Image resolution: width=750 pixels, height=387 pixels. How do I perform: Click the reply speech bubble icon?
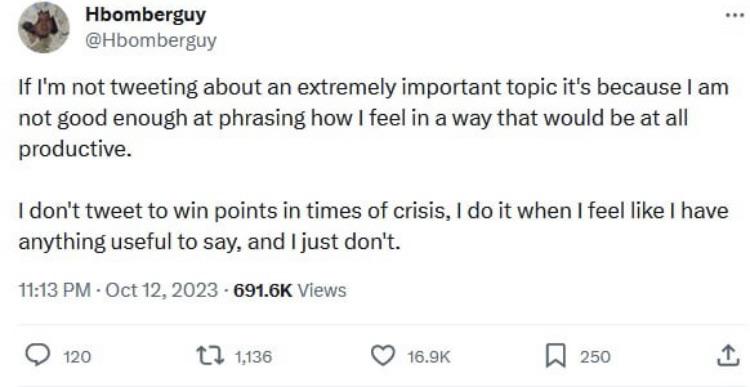[40, 356]
